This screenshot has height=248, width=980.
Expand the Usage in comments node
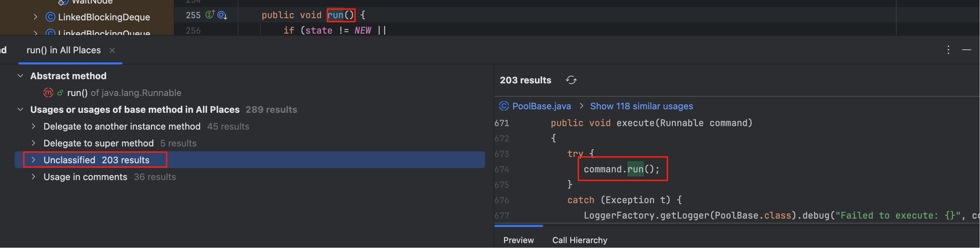[x=34, y=177]
